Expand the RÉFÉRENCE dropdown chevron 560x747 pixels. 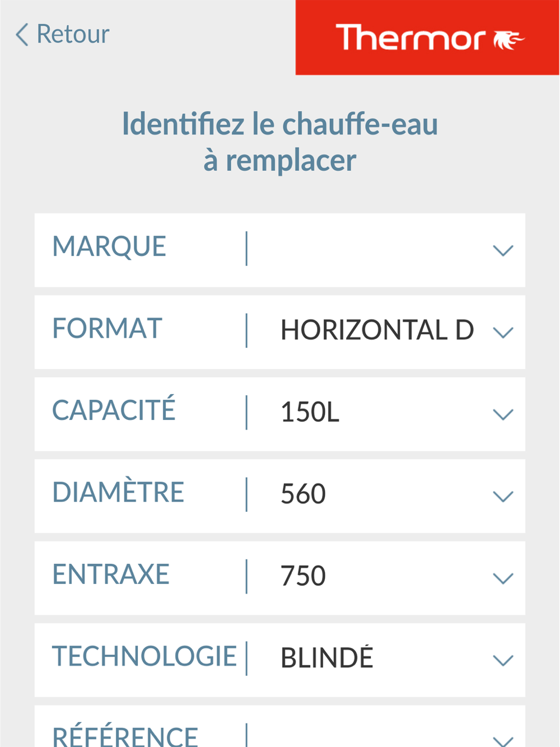click(503, 740)
